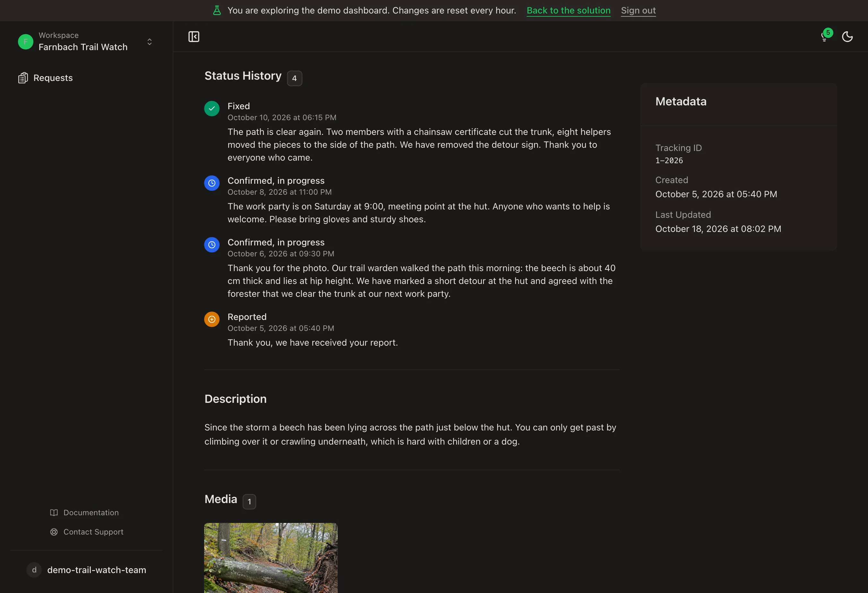
Task: Open the fallen beech photo thumbnail
Action: tap(270, 557)
